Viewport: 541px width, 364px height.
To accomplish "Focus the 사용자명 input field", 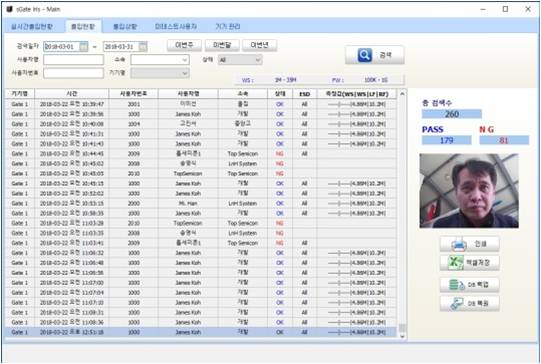I will (73, 60).
